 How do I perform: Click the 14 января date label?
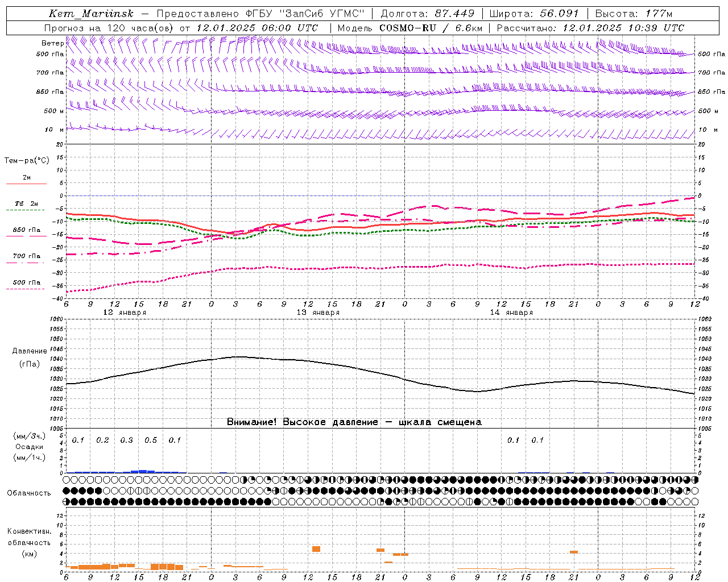(511, 313)
